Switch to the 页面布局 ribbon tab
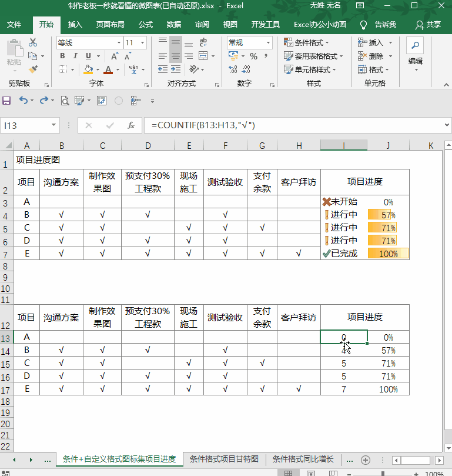Screen dimensions: 452x476 tap(110, 24)
